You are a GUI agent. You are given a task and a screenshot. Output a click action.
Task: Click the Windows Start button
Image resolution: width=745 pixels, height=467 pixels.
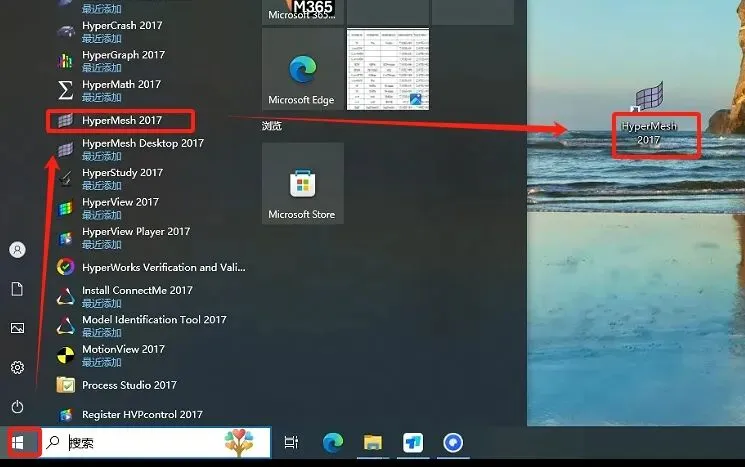18,443
